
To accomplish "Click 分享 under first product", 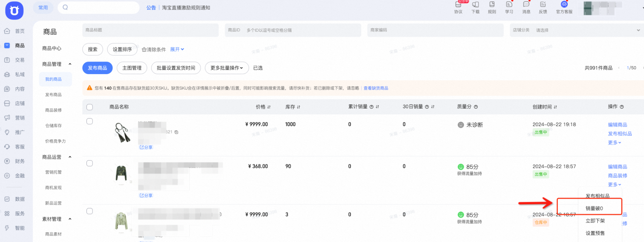I will click(146, 147).
